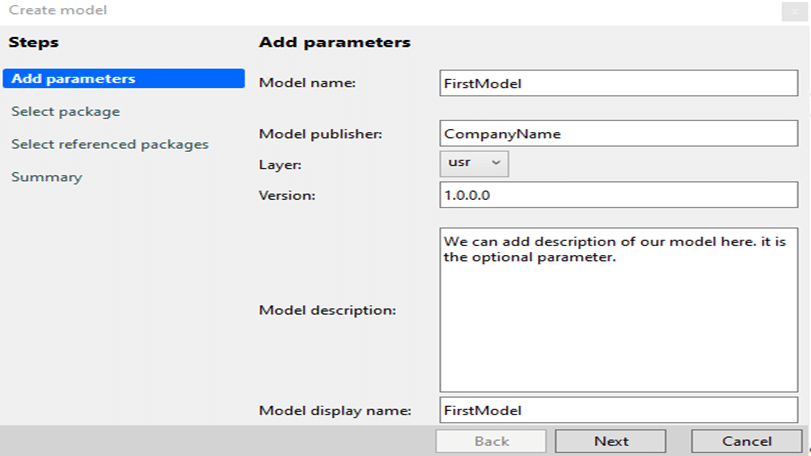Screen dimensions: 811x456
Task: Open the Layer dropdown showing usr
Action: point(474,162)
